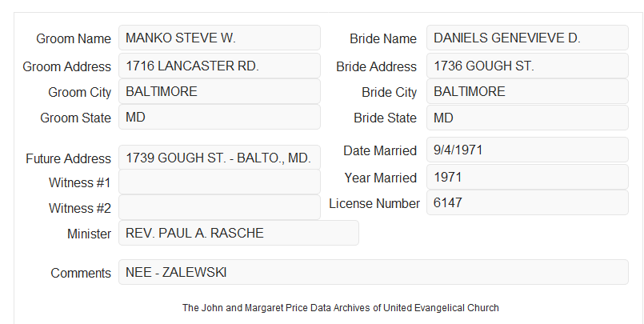Click the empty Witness #2 field
The height and width of the screenshot is (324, 644).
[219, 207]
